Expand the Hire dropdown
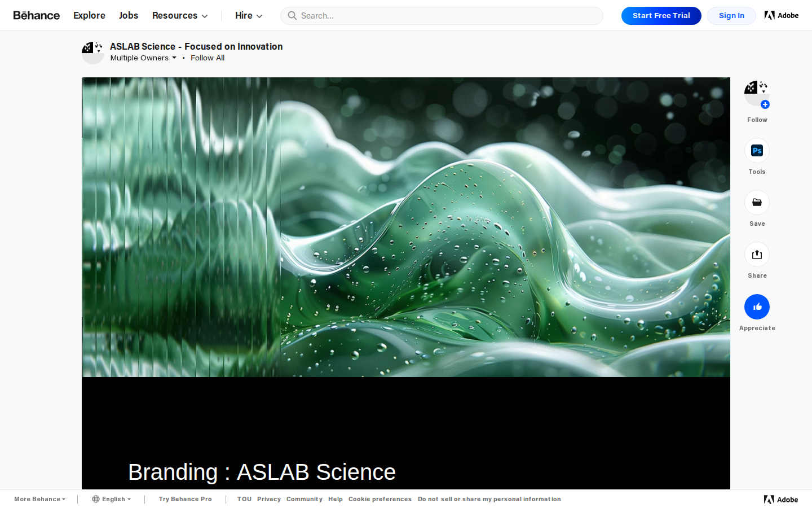The height and width of the screenshot is (508, 812). [249, 15]
